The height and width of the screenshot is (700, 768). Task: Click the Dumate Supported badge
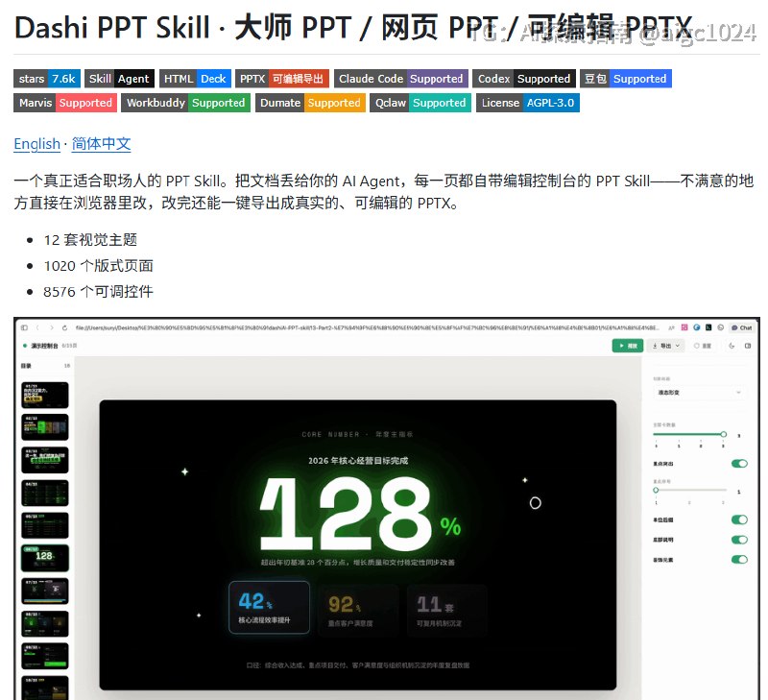pyautogui.click(x=310, y=103)
